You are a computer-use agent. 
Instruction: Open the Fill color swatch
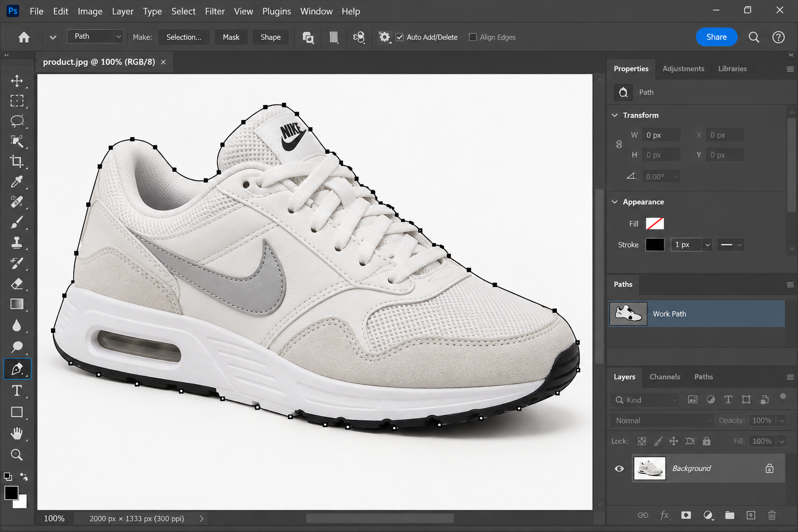tap(655, 224)
